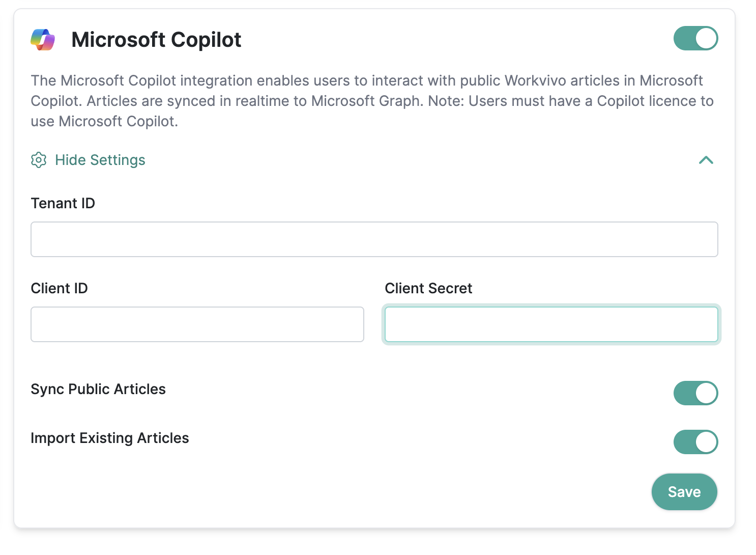This screenshot has width=756, height=555.
Task: Focus the Tenant ID input field
Action: click(x=374, y=239)
